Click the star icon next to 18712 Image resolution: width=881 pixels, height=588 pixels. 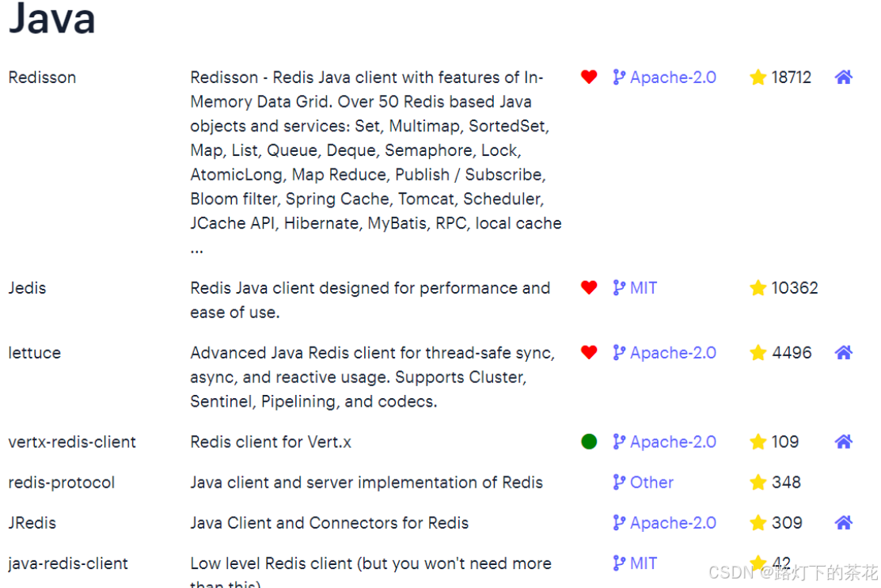758,77
